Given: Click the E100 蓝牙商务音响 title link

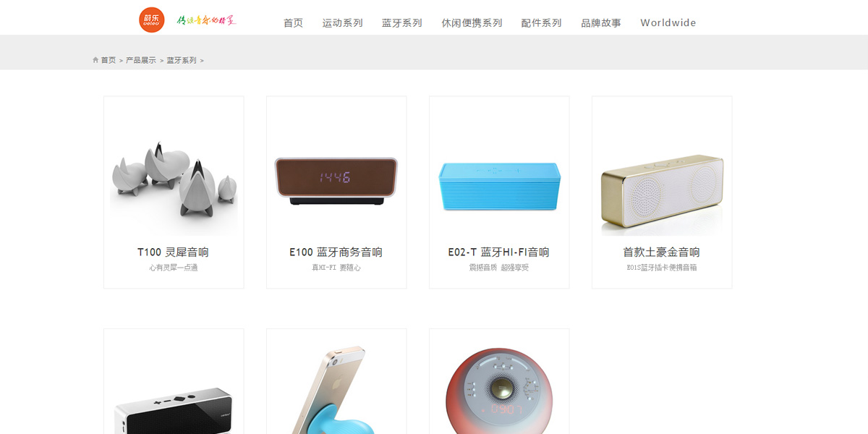Looking at the screenshot, I should coord(336,252).
